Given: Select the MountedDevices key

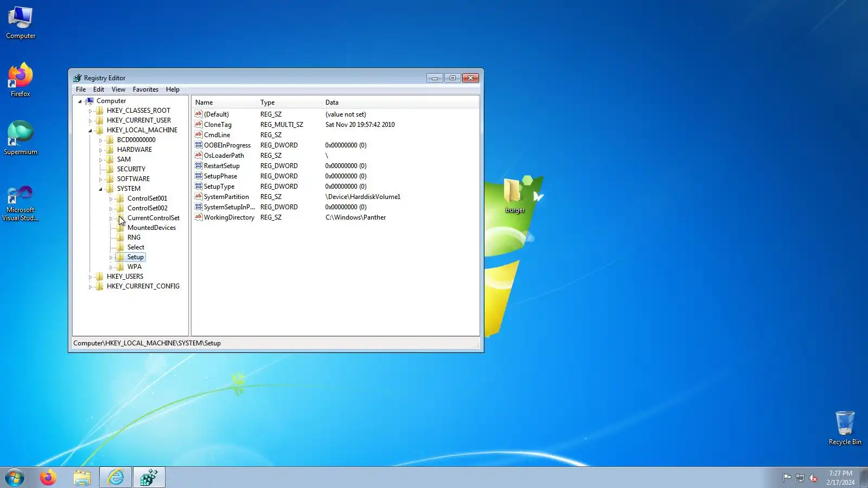Looking at the screenshot, I should coord(151,228).
